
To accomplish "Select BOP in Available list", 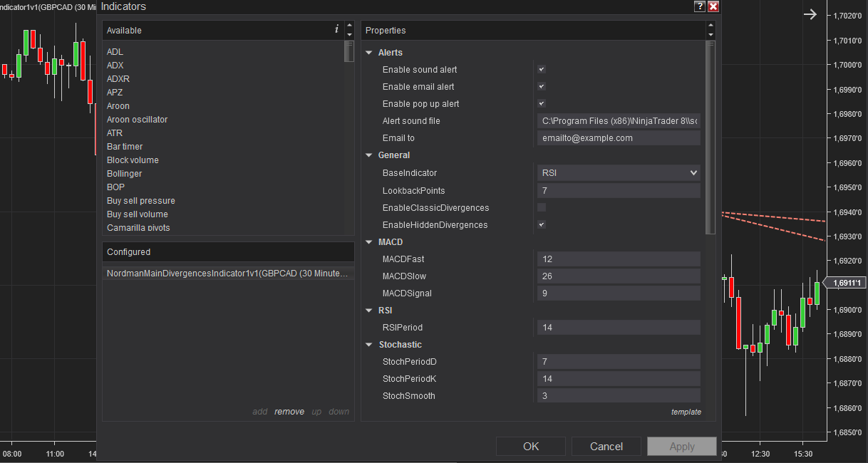I will point(115,187).
